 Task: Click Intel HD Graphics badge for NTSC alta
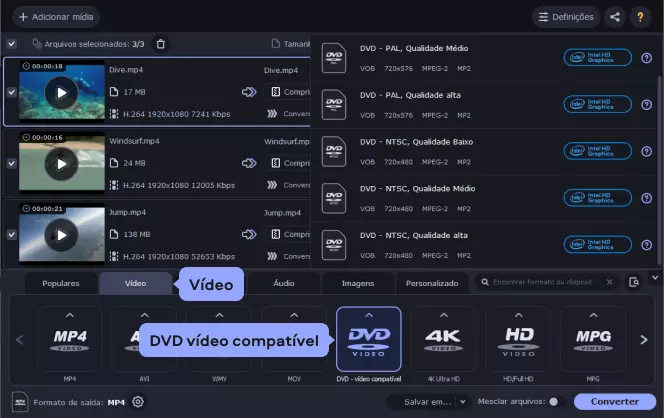click(x=598, y=245)
